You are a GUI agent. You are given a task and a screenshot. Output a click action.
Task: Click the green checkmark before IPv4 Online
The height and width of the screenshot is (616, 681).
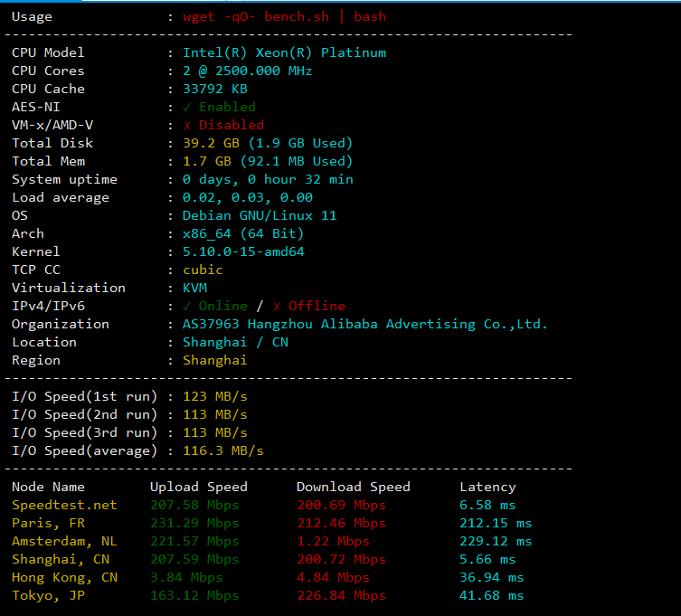point(187,306)
